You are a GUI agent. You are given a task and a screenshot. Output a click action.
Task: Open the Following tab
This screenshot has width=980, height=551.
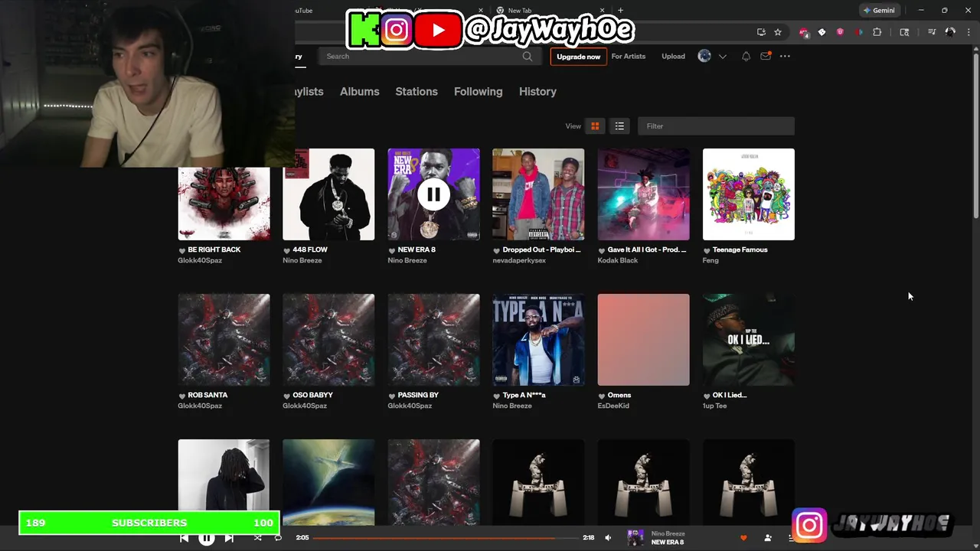point(479,92)
